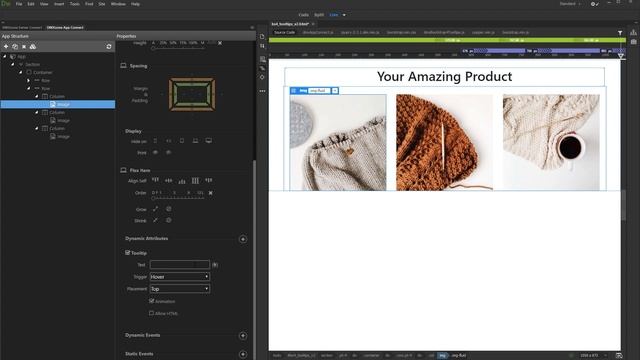Screen dimensions: 640x360
Task: Click the last Align Self icon
Action: point(209,180)
